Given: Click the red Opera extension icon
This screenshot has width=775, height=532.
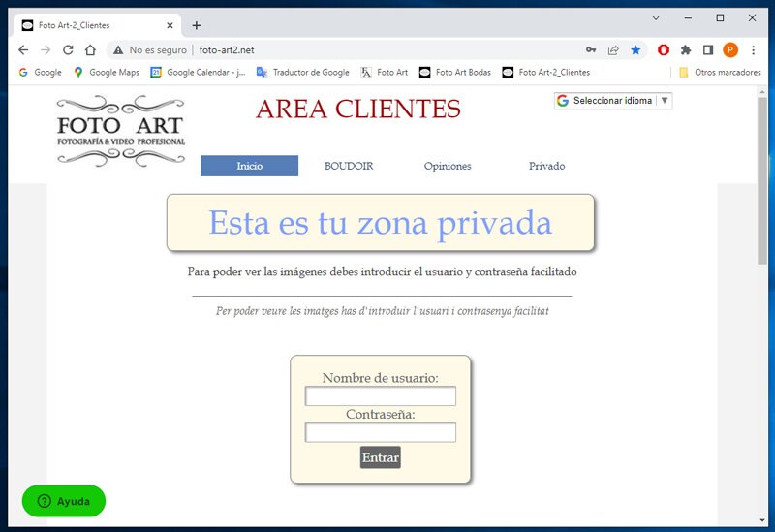Looking at the screenshot, I should point(664,49).
